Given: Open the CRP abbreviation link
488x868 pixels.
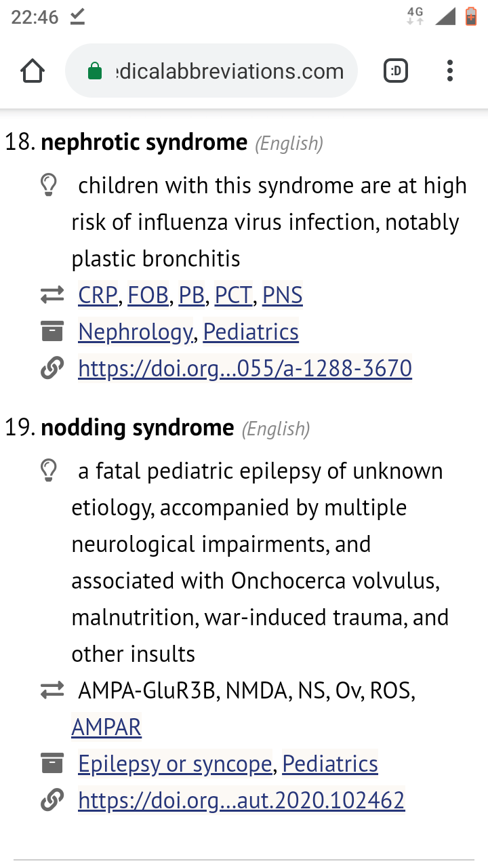Looking at the screenshot, I should pyautogui.click(x=98, y=296).
